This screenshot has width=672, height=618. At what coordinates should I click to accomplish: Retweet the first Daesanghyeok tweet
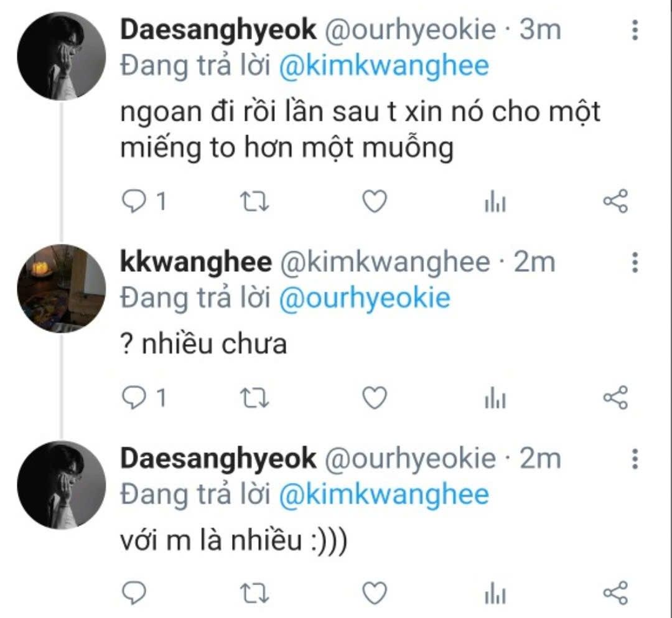click(253, 202)
